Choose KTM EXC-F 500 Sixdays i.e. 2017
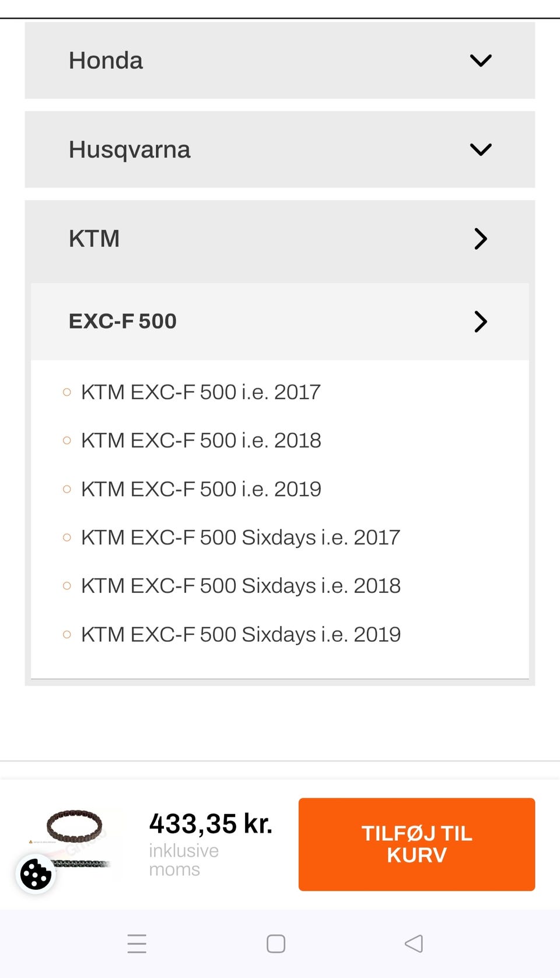 pos(240,537)
